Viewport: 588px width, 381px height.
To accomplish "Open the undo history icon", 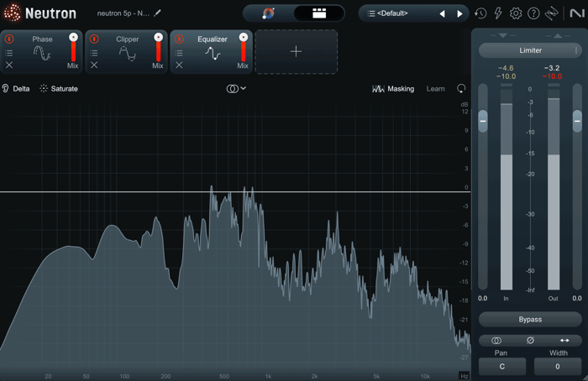I will [480, 13].
